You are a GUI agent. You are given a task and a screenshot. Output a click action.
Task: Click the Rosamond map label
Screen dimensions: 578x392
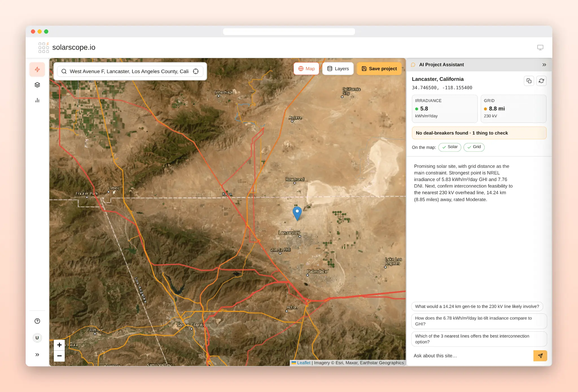[295, 179]
